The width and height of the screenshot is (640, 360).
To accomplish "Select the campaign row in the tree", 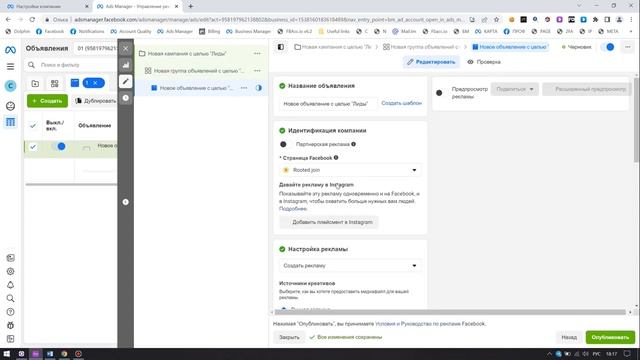I will click(x=201, y=53).
